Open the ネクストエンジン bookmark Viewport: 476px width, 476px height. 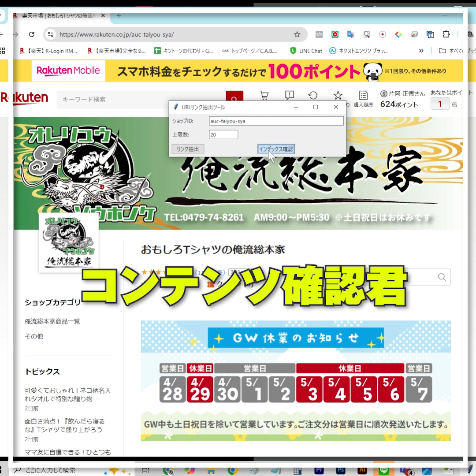tap(358, 51)
